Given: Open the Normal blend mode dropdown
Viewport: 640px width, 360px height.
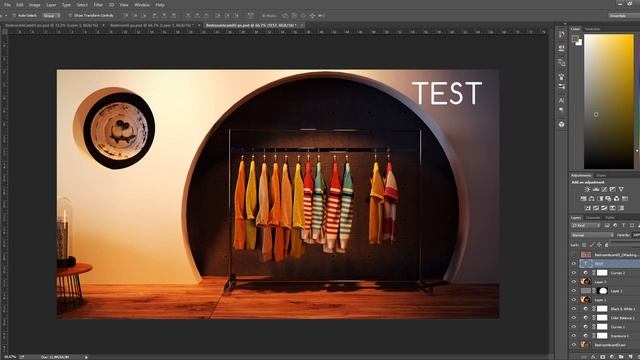Looking at the screenshot, I should tap(592, 235).
